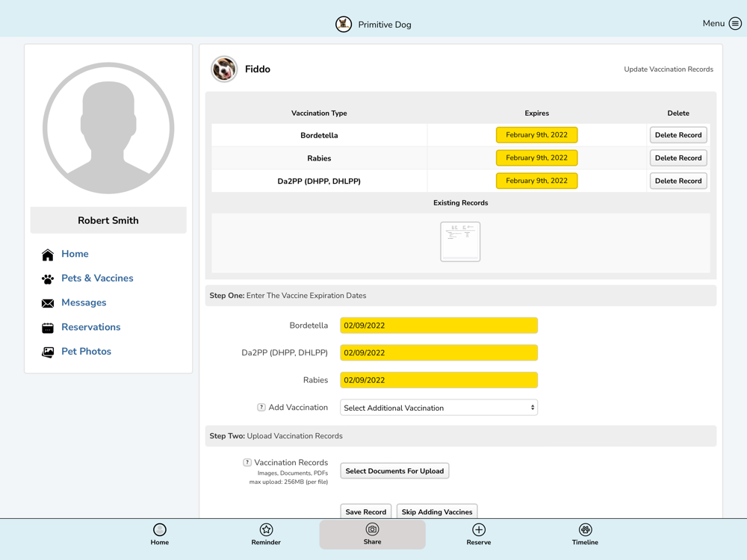Click the Step One heading bar
The image size is (747, 560).
(461, 296)
